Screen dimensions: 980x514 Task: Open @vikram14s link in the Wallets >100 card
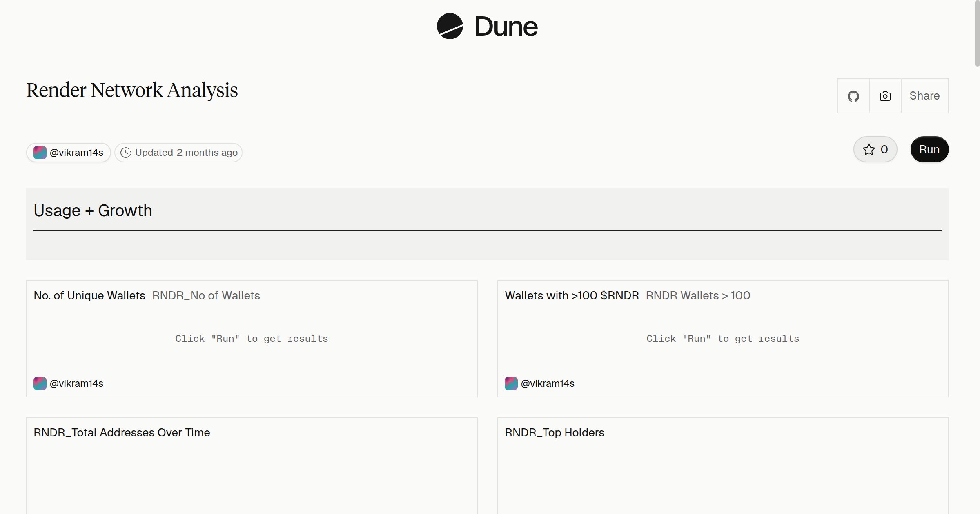click(x=548, y=383)
